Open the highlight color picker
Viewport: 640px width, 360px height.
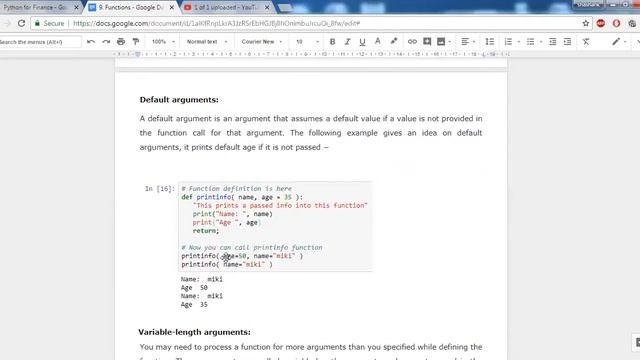click(x=393, y=41)
